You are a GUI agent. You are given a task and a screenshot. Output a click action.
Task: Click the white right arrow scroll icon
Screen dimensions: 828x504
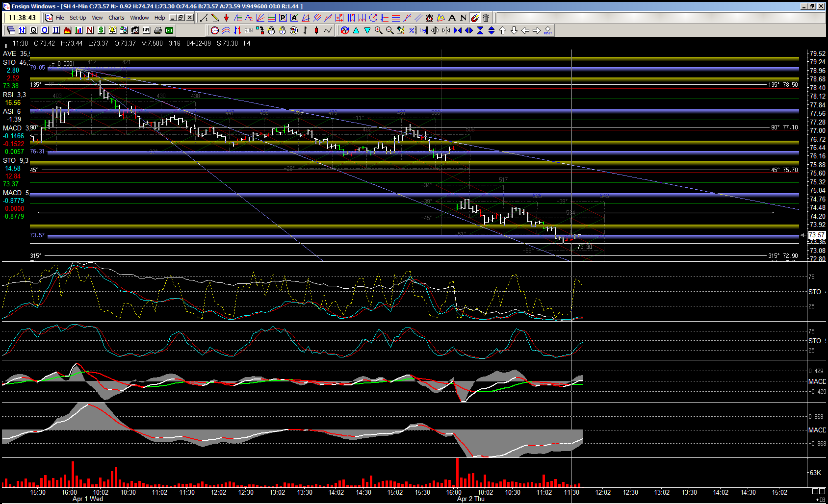pyautogui.click(x=537, y=30)
